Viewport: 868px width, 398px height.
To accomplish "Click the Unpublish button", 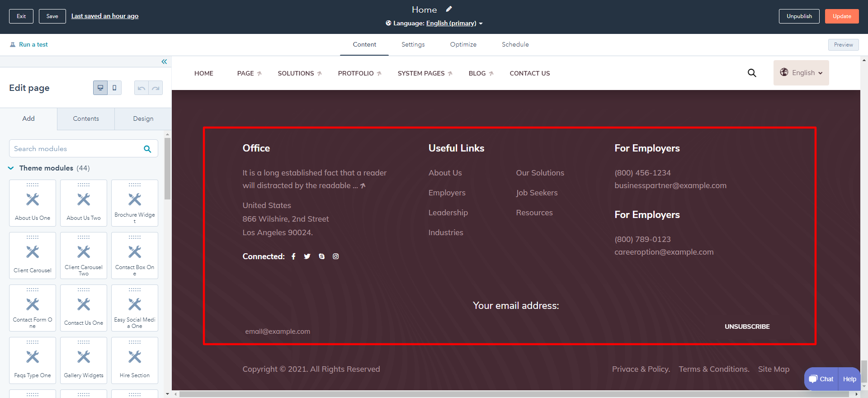I will (x=799, y=16).
